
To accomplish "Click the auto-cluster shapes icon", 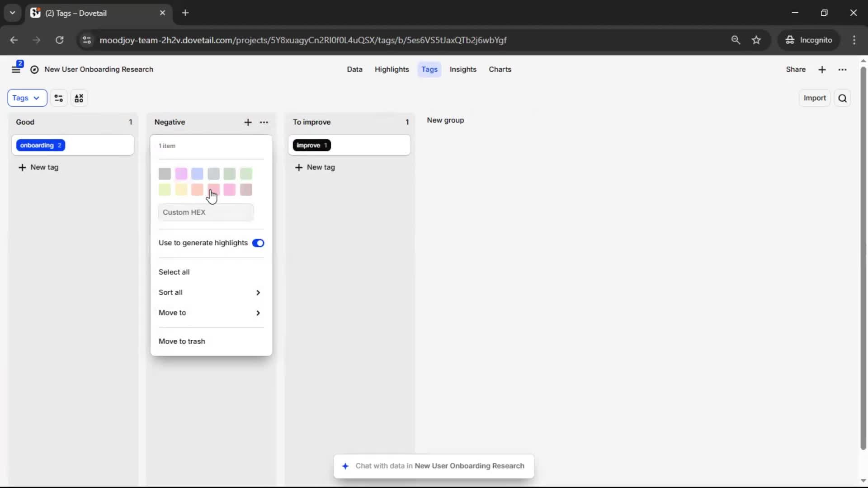I will tap(79, 98).
